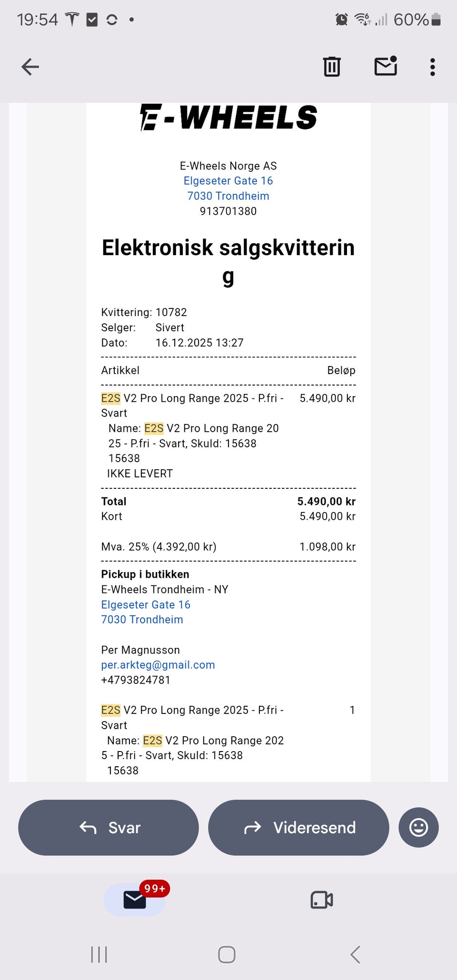Open the per.arkteg@gmail.com email link
The height and width of the screenshot is (980, 457).
pyautogui.click(x=158, y=665)
